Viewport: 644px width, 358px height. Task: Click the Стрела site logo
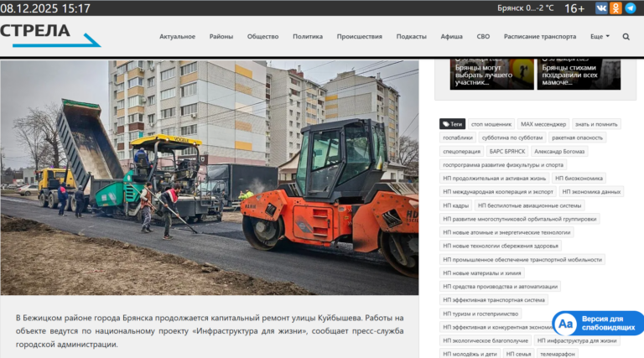[x=49, y=34]
